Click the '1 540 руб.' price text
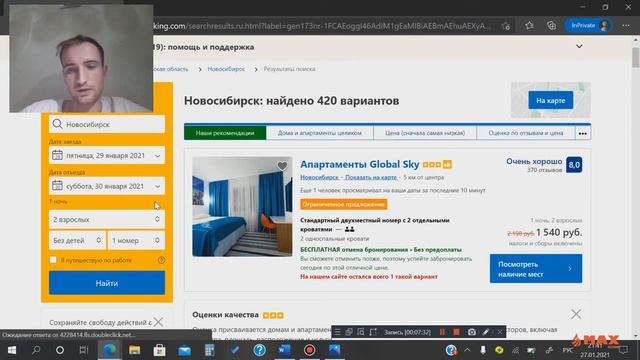 [x=559, y=232]
